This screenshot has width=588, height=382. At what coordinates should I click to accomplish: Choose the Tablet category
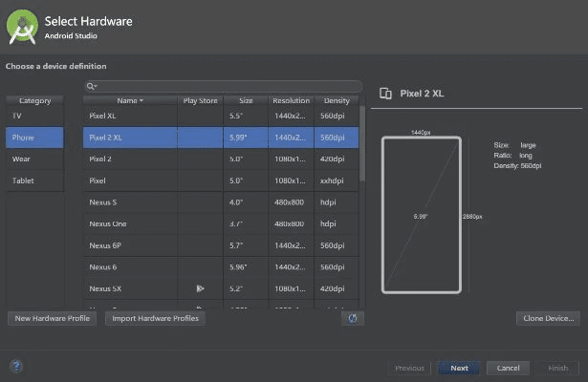coord(34,180)
